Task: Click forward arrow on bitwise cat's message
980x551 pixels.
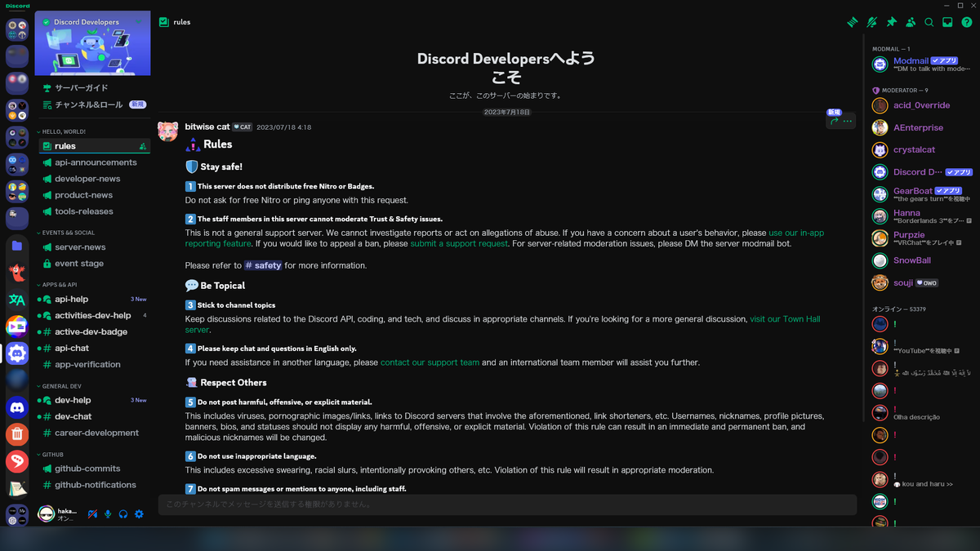Action: pyautogui.click(x=835, y=121)
